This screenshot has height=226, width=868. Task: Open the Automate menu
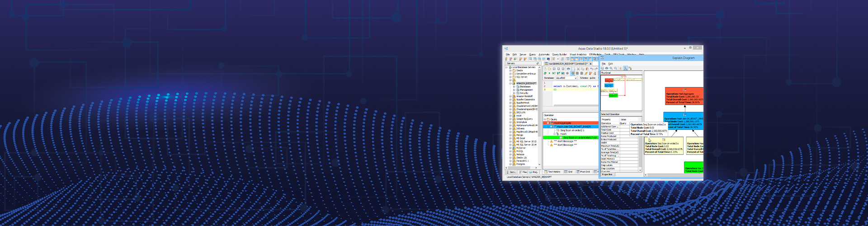point(544,54)
